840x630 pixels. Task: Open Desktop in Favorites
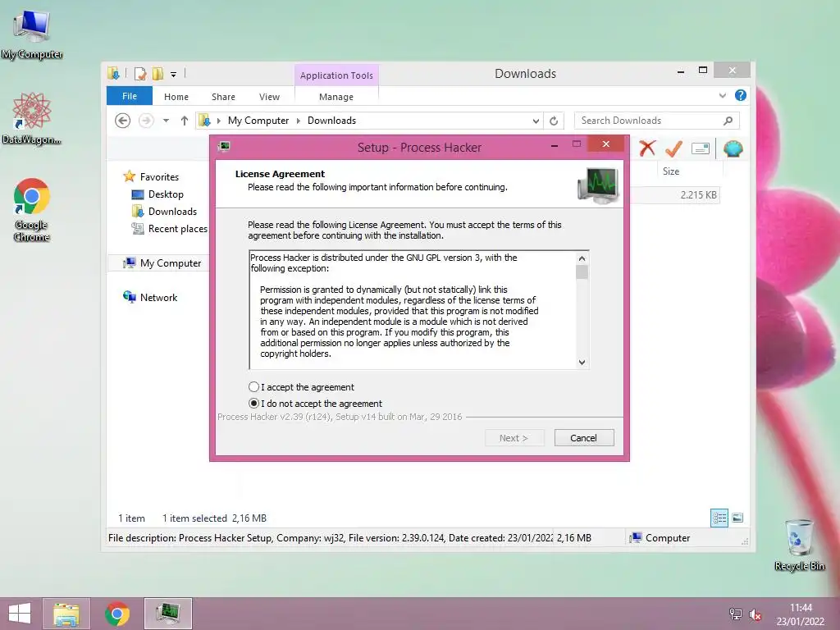click(166, 194)
